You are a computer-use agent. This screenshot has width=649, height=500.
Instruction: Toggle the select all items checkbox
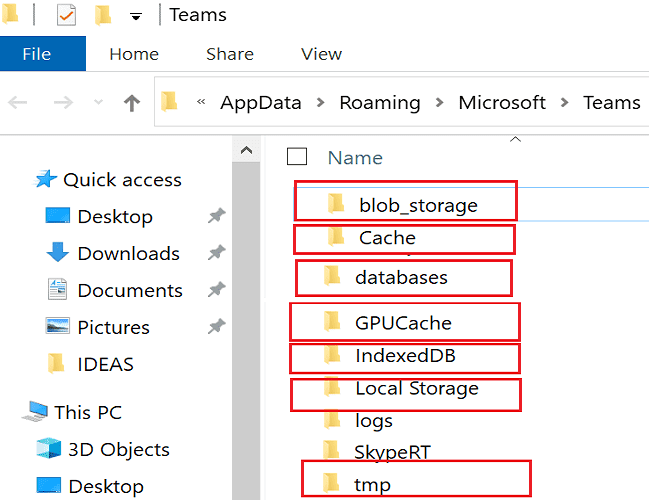[x=297, y=156]
